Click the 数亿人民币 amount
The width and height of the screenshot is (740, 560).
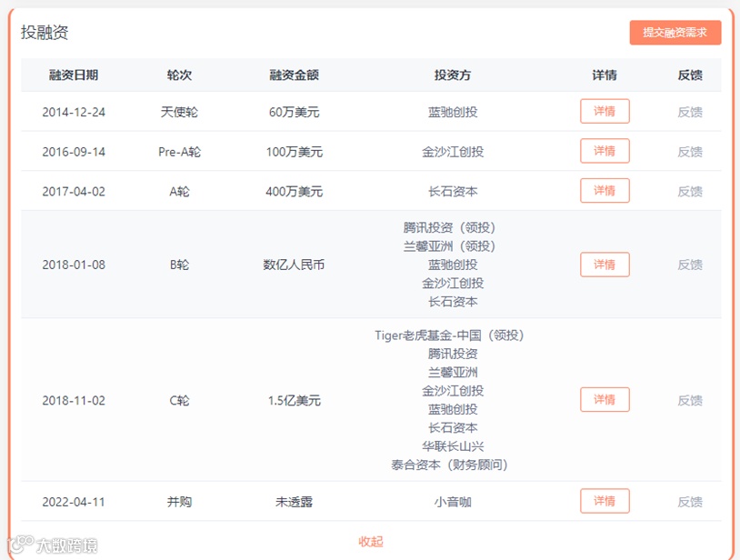pos(294,265)
